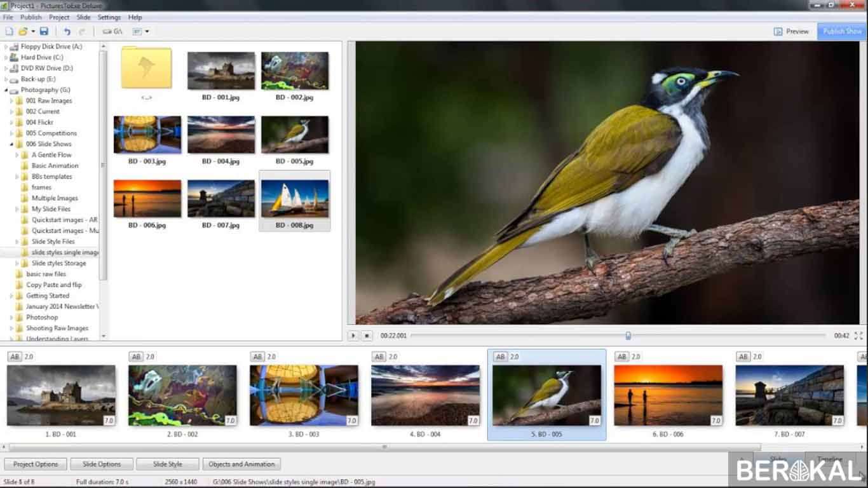This screenshot has width=868, height=488.
Task: Select the Back-up (E:) drive
Action: 38,79
